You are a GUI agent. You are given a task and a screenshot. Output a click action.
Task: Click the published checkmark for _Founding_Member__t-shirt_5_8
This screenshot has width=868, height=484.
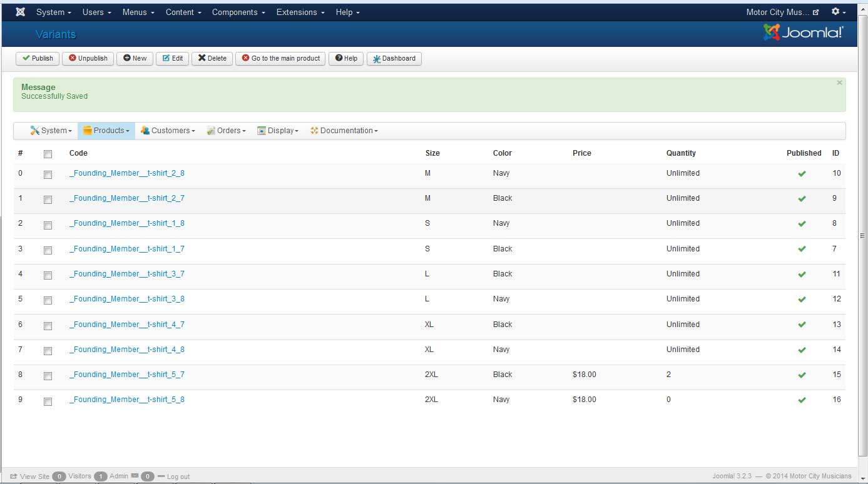[x=802, y=400]
